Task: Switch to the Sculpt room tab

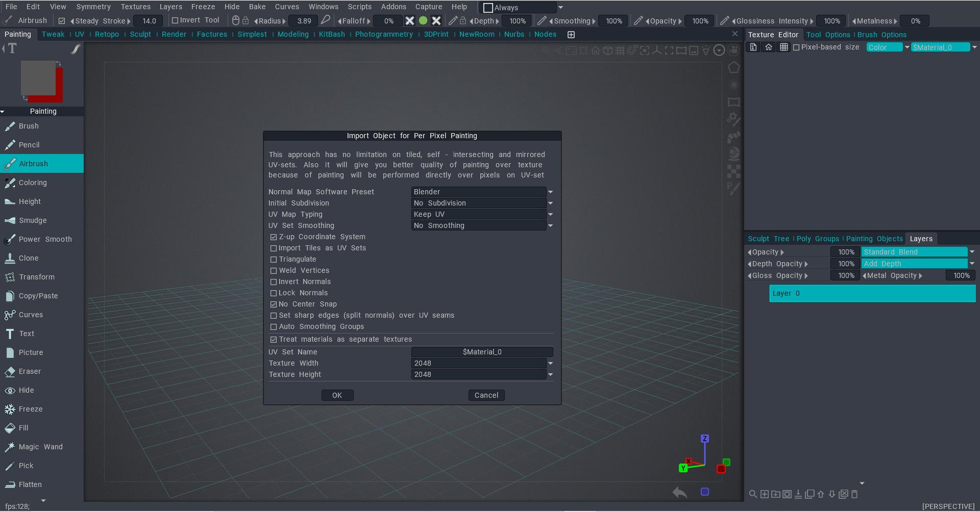Action: click(x=140, y=34)
